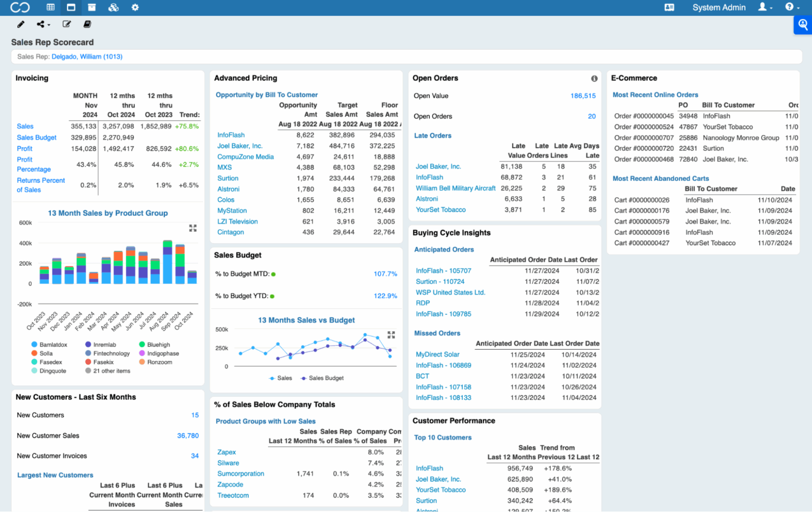
Task: Open the Opportunity by Bill To Customer link
Action: click(x=266, y=95)
